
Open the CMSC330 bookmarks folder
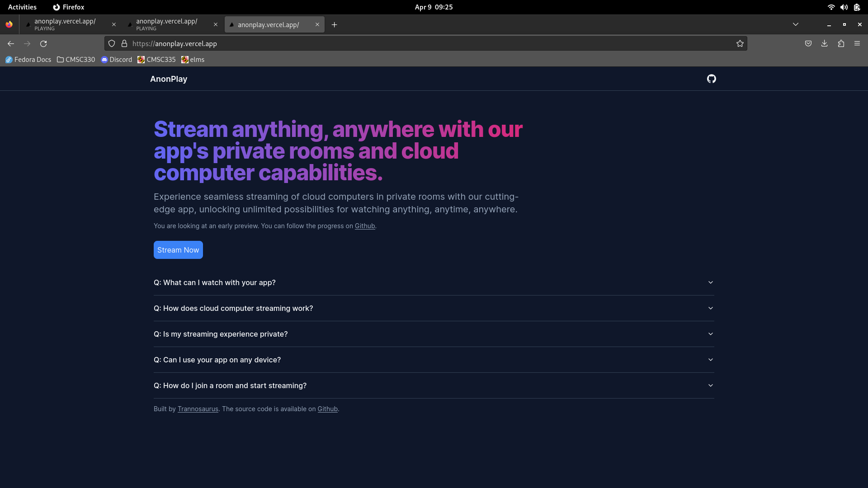(76, 60)
